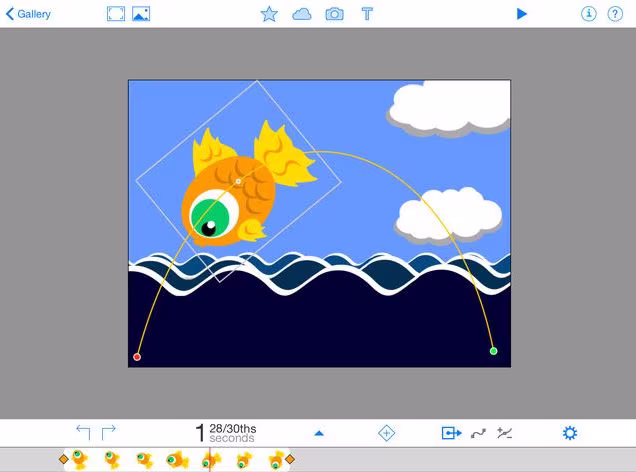Add text with the T icon

(367, 14)
